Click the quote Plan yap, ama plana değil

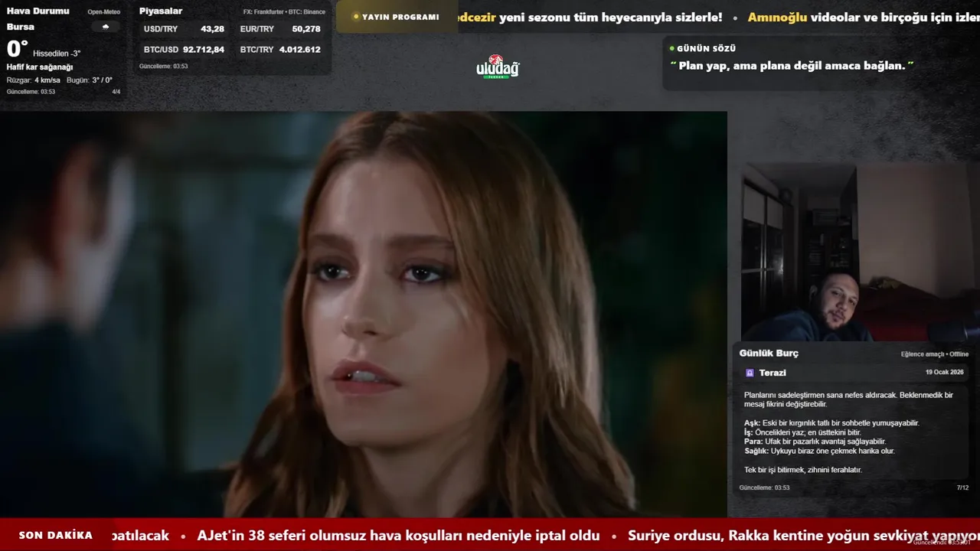point(792,66)
